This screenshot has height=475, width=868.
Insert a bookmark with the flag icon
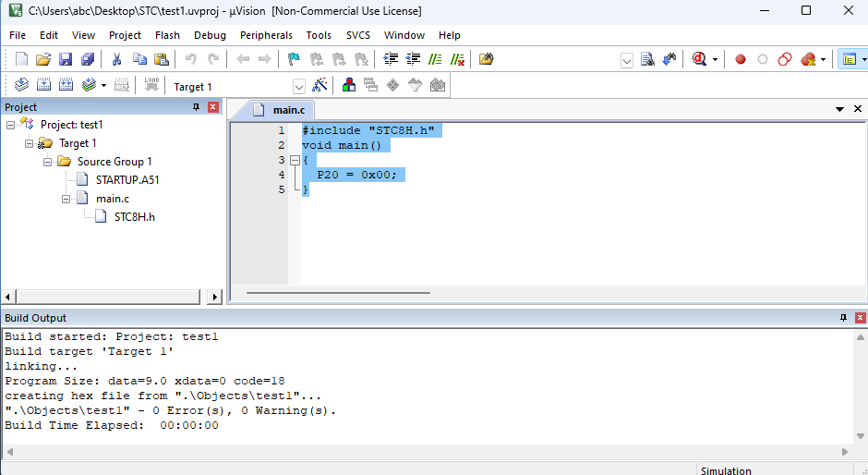coord(294,59)
